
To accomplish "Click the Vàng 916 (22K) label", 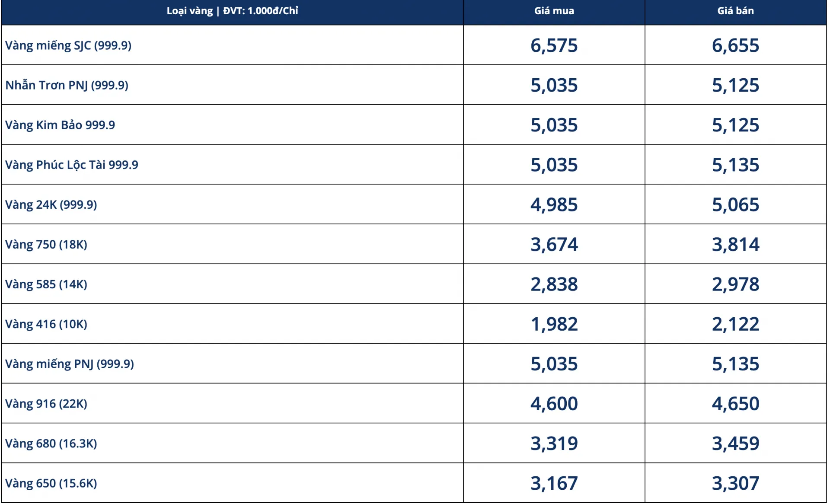I will coord(46,403).
